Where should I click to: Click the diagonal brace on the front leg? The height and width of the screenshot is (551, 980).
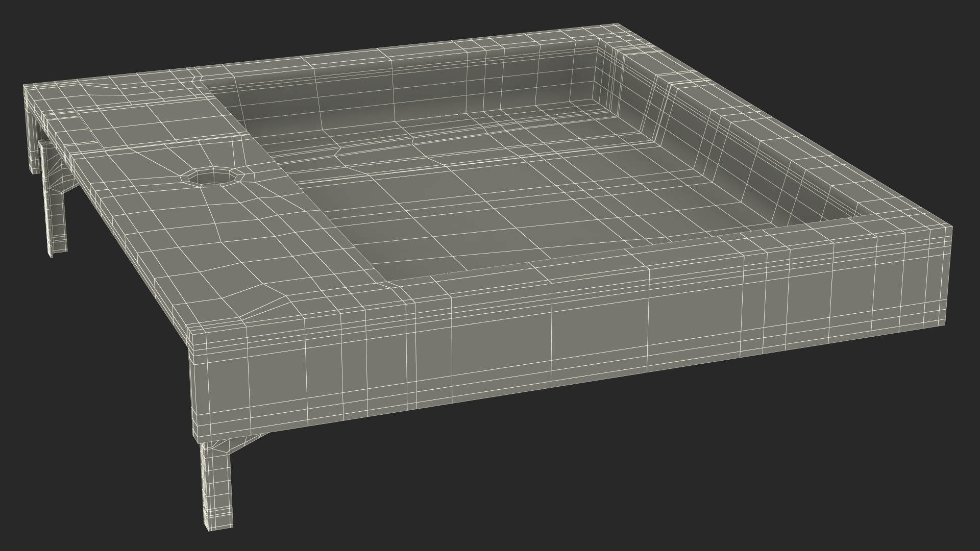point(239,442)
